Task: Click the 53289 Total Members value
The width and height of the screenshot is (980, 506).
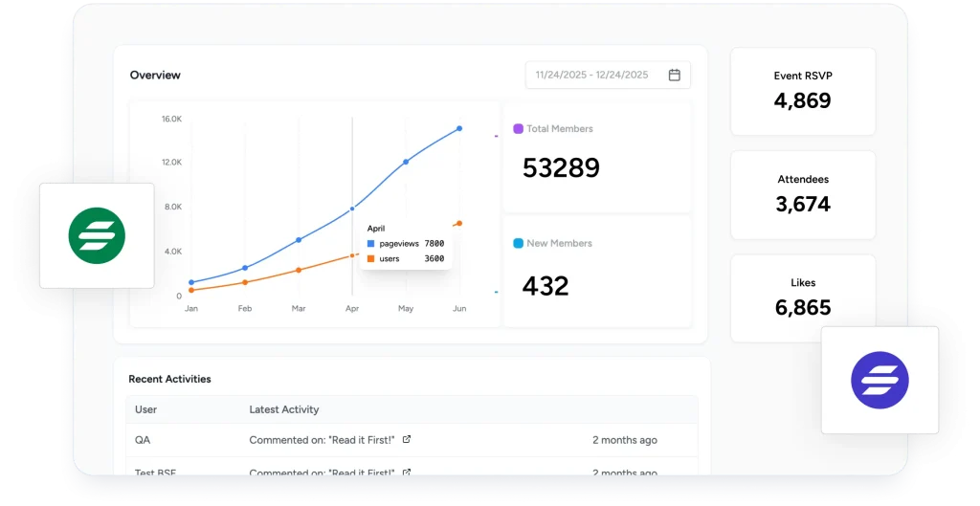Action: pyautogui.click(x=561, y=168)
